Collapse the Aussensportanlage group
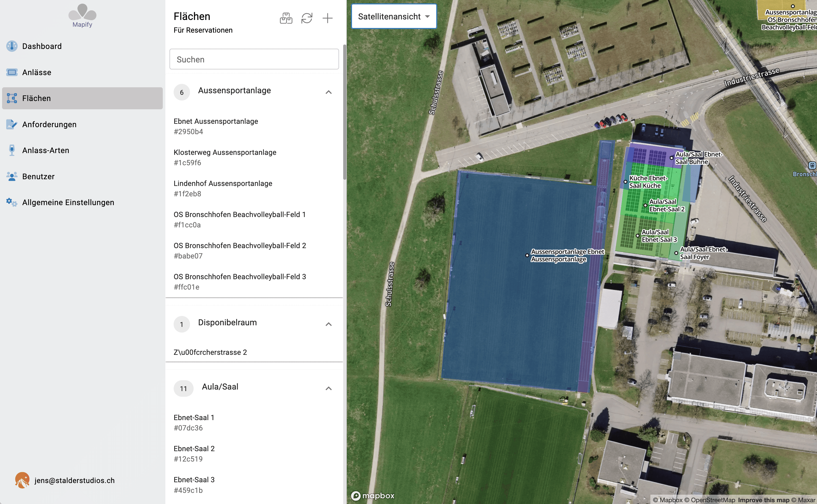 [x=329, y=92]
